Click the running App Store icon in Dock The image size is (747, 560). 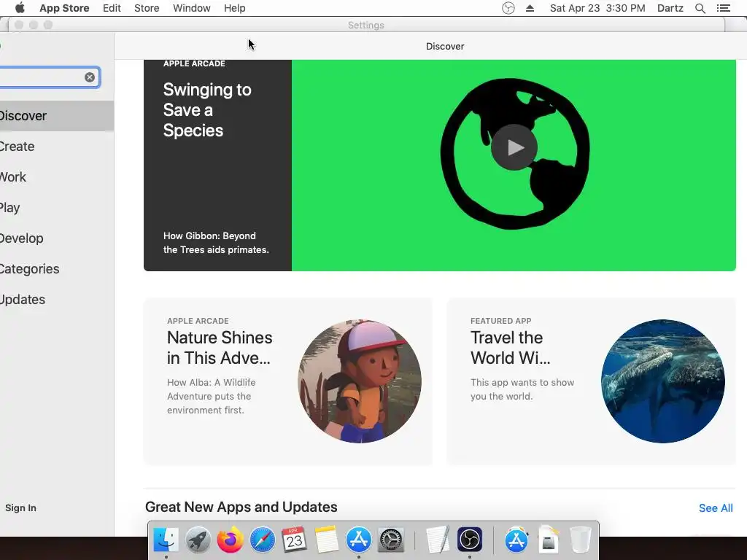[359, 540]
